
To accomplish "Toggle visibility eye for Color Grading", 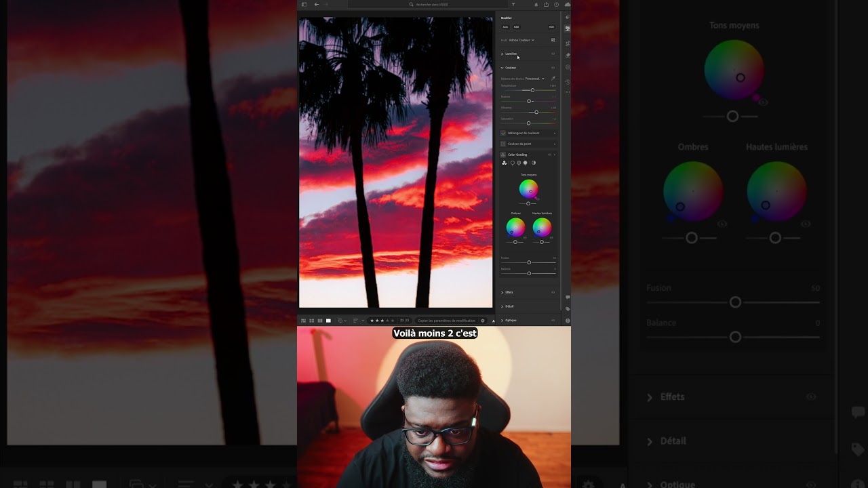I will pos(549,155).
